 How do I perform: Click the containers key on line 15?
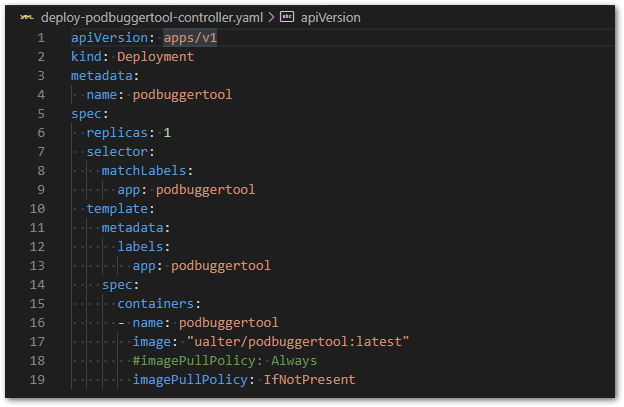(x=158, y=303)
